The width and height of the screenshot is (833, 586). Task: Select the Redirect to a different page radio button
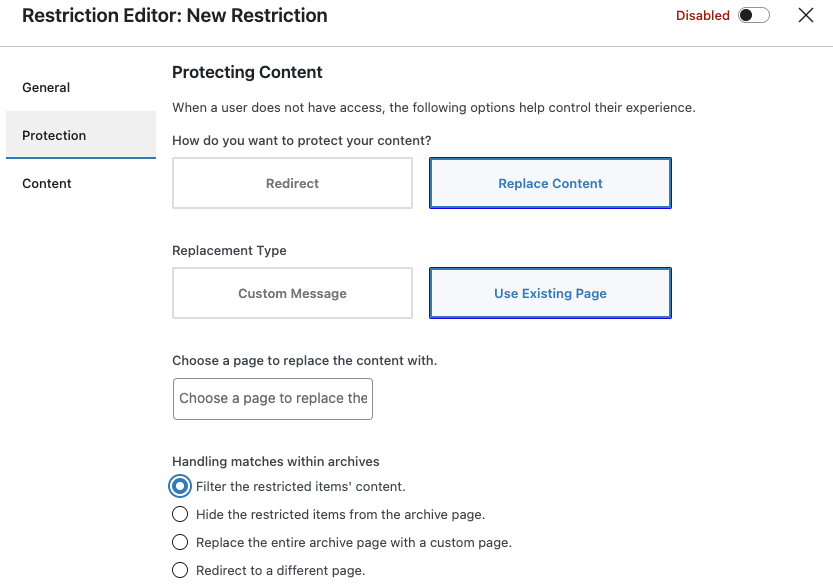click(x=180, y=570)
